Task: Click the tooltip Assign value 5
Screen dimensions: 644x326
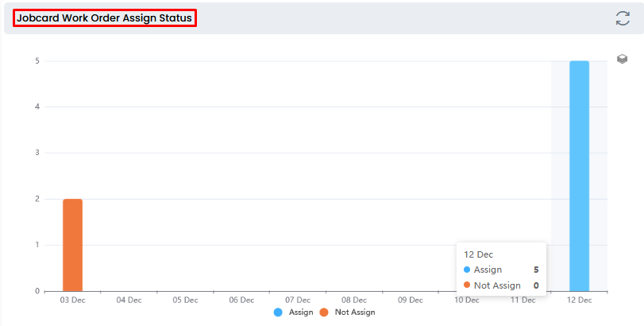Action: [x=536, y=270]
